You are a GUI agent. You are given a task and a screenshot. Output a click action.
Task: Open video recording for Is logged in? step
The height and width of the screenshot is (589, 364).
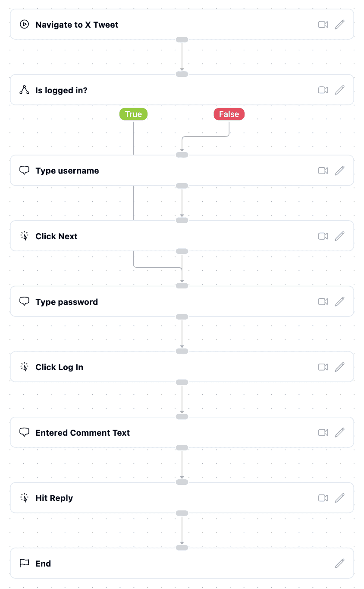pyautogui.click(x=323, y=90)
